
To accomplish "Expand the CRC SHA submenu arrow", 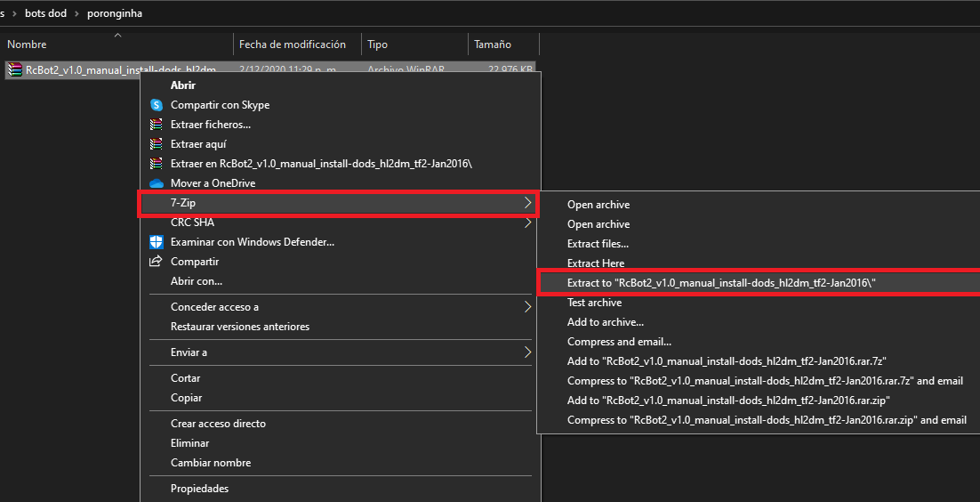I will [x=527, y=223].
